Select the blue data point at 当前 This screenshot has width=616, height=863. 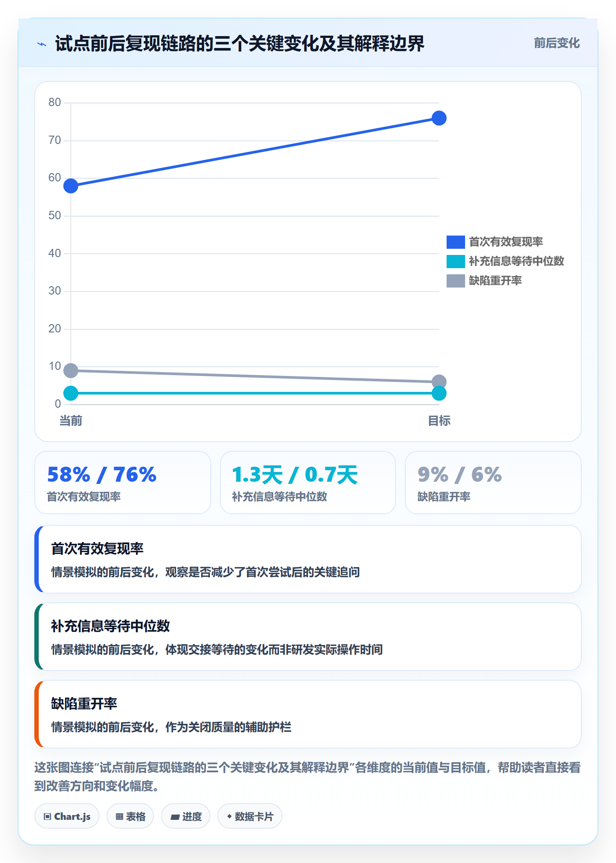click(71, 186)
